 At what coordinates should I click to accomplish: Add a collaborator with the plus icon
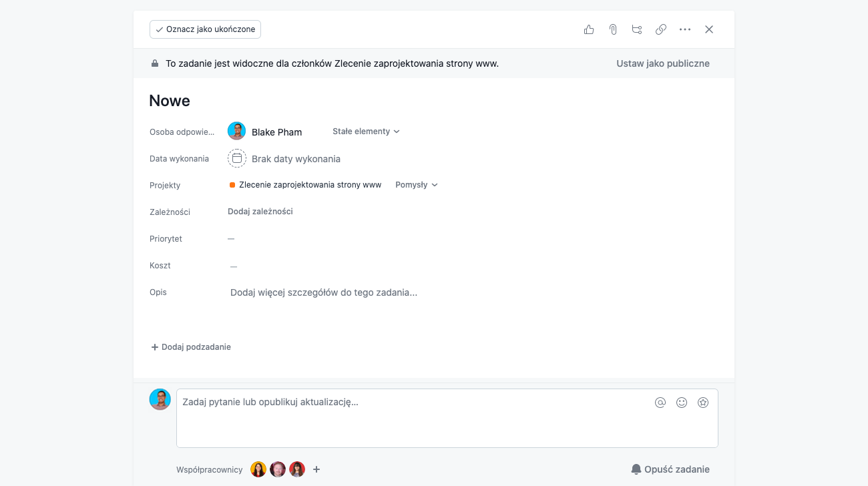(316, 469)
